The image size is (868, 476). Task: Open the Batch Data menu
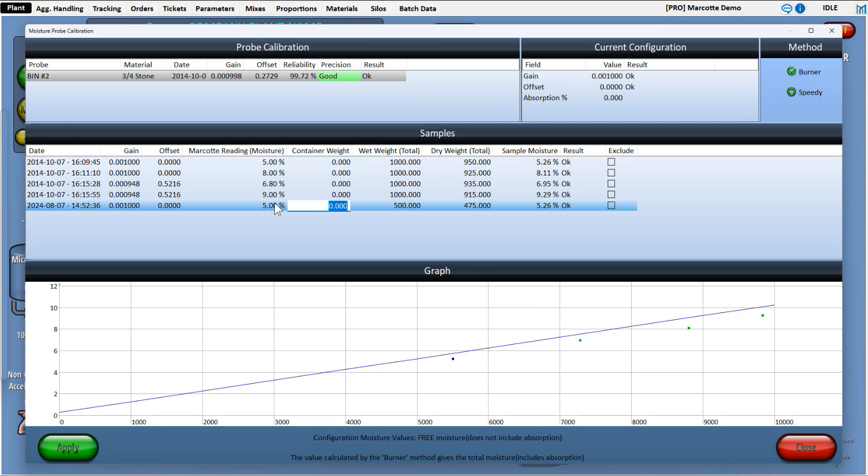point(417,9)
